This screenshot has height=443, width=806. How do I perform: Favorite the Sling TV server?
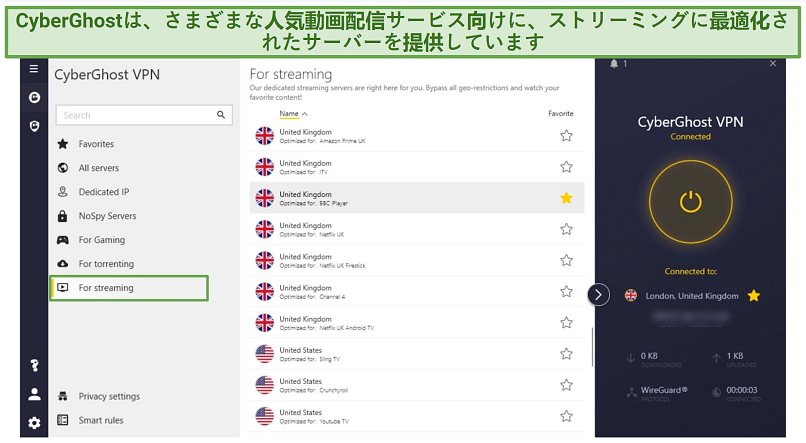pyautogui.click(x=566, y=354)
